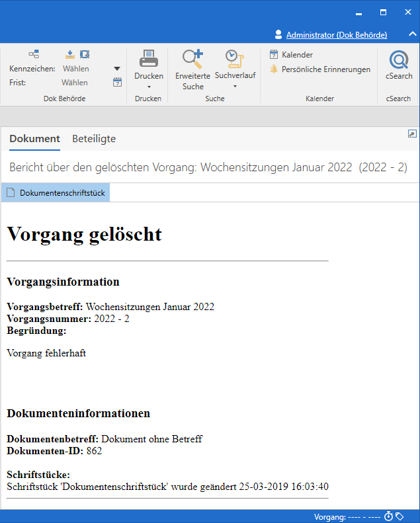Select the Dokument tab
This screenshot has height=523, width=420.
click(x=34, y=139)
